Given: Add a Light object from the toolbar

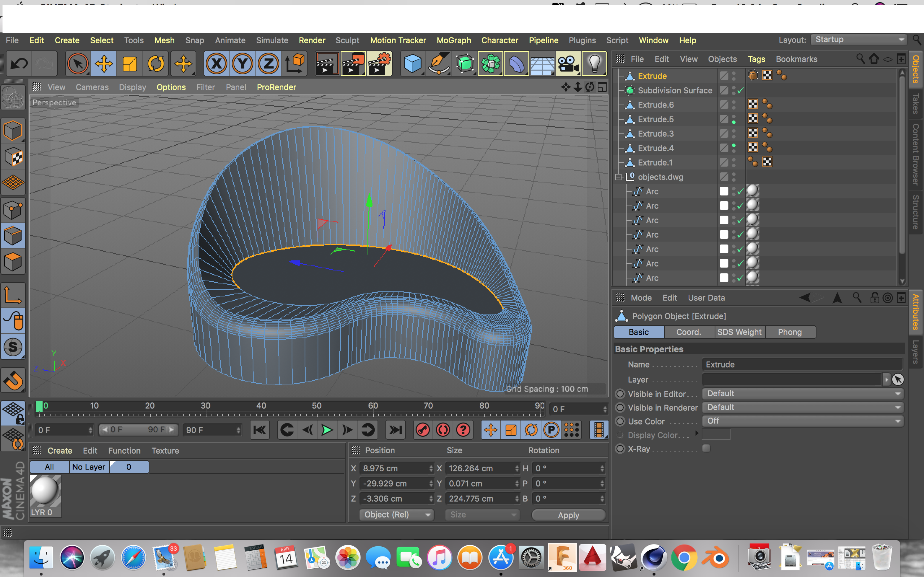Looking at the screenshot, I should click(x=594, y=64).
